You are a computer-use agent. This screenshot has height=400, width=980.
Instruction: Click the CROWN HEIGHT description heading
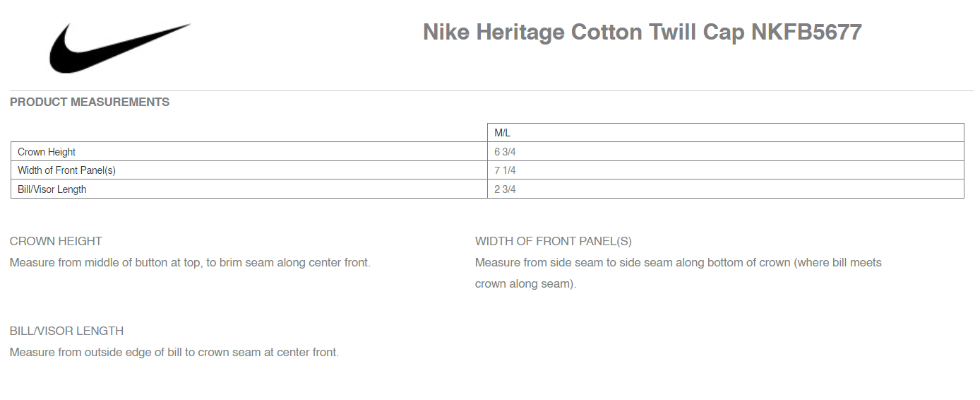(56, 242)
